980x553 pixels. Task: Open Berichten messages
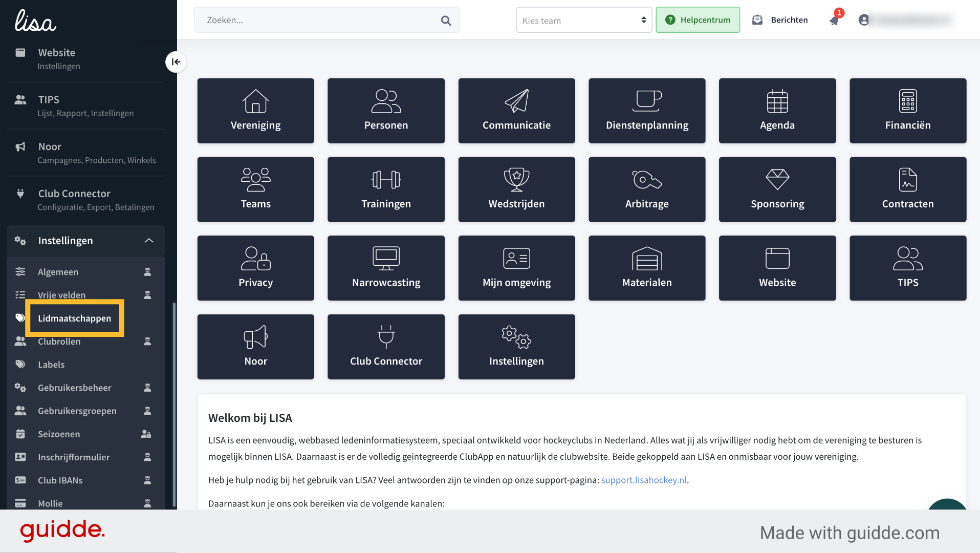point(780,20)
